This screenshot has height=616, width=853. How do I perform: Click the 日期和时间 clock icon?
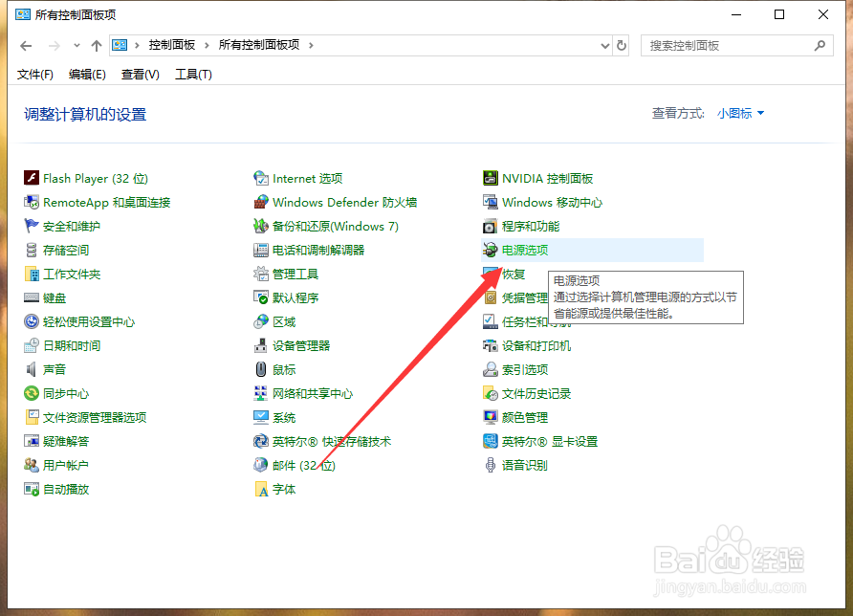(32, 345)
